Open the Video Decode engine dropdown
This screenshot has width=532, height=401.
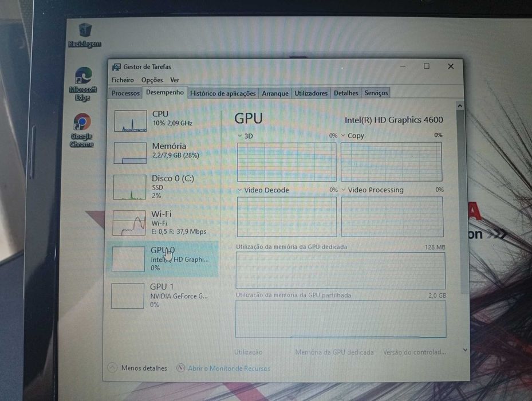click(x=240, y=190)
